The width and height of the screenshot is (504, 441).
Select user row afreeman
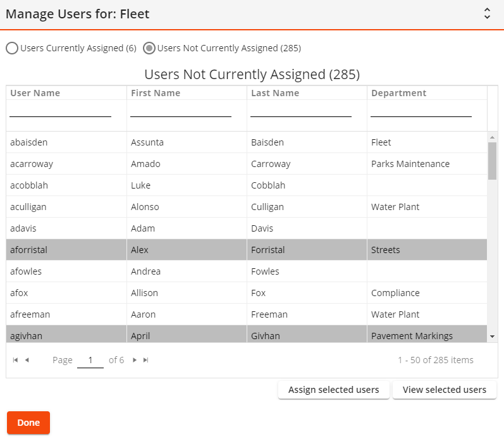[247, 314]
